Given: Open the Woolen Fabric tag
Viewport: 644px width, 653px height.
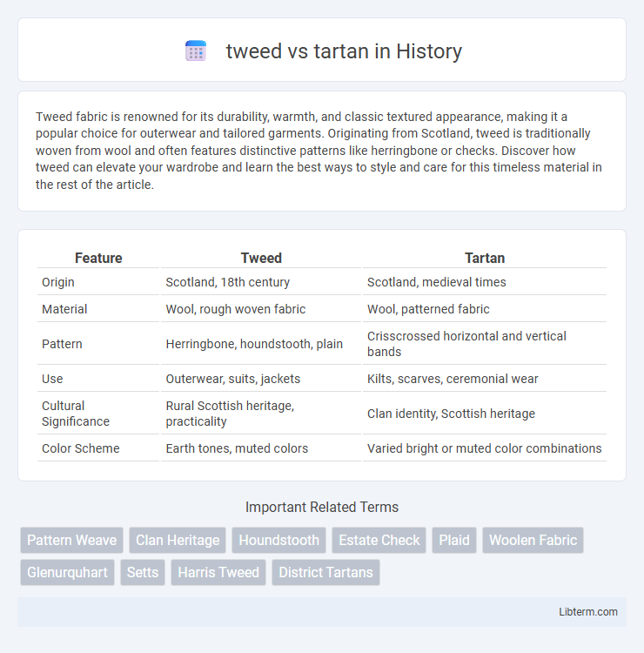Looking at the screenshot, I should tap(533, 540).
